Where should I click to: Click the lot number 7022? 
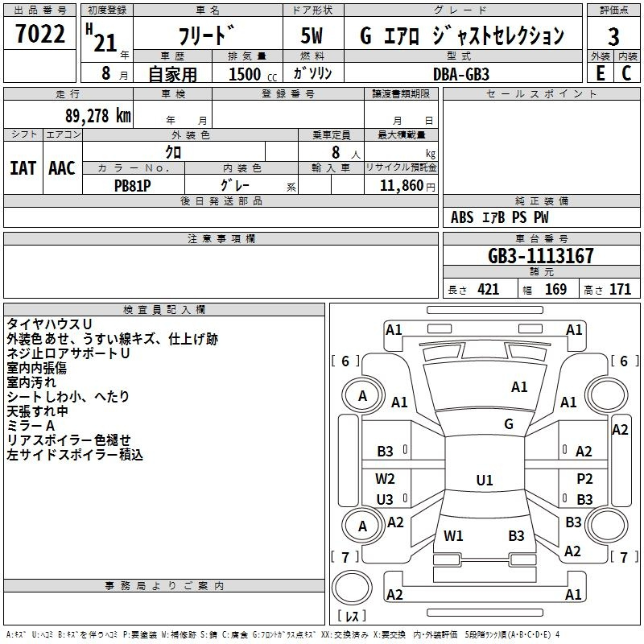coord(40,34)
